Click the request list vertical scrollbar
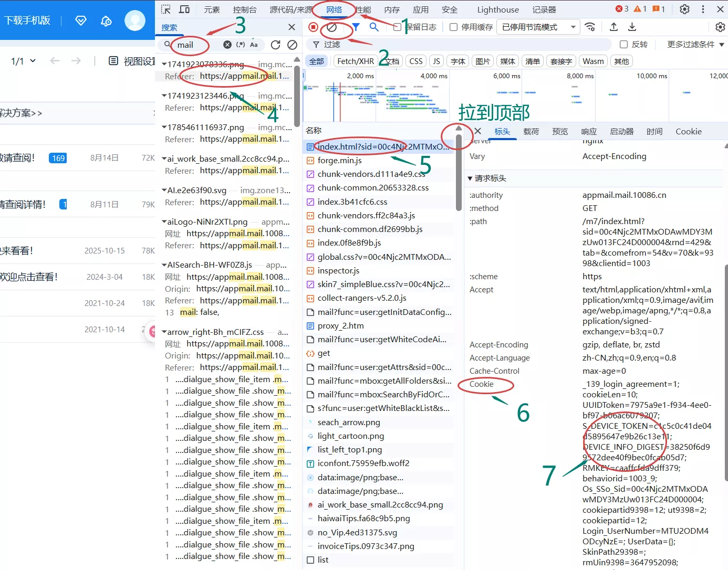Viewport: 728px width, 570px height. 459,173
